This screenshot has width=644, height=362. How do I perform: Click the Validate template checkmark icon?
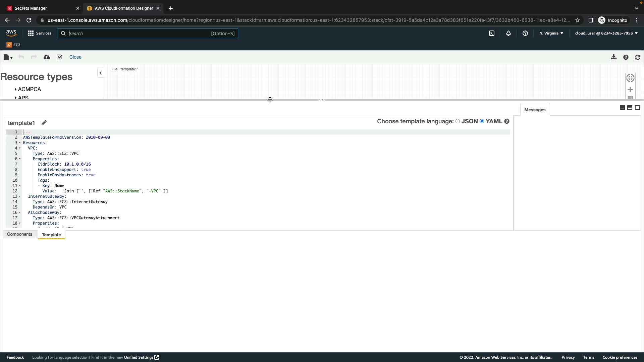(x=59, y=57)
